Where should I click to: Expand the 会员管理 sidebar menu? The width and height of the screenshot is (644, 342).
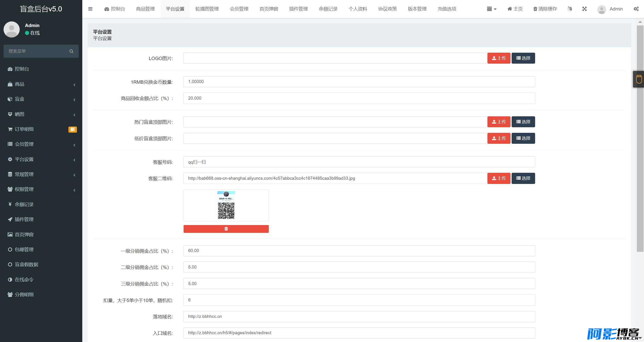[x=41, y=144]
